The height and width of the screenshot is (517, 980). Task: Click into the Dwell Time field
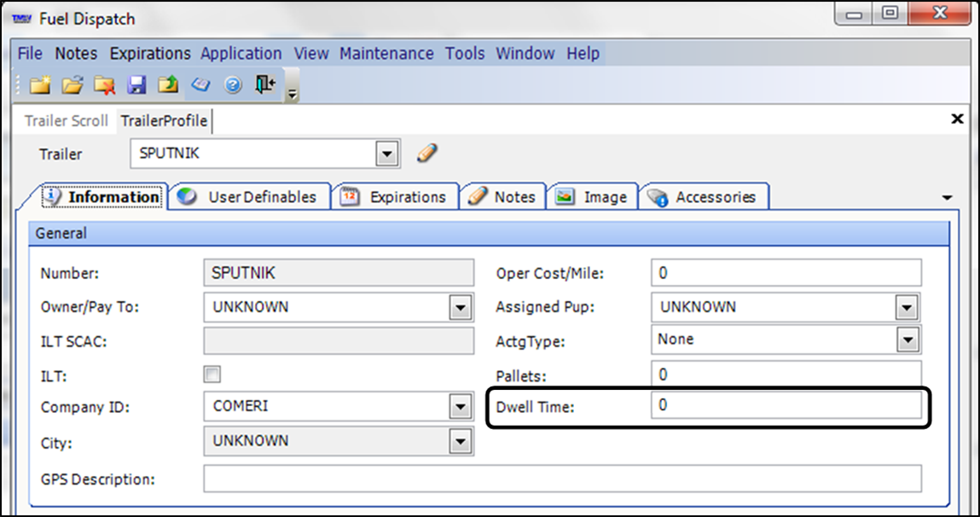[785, 406]
